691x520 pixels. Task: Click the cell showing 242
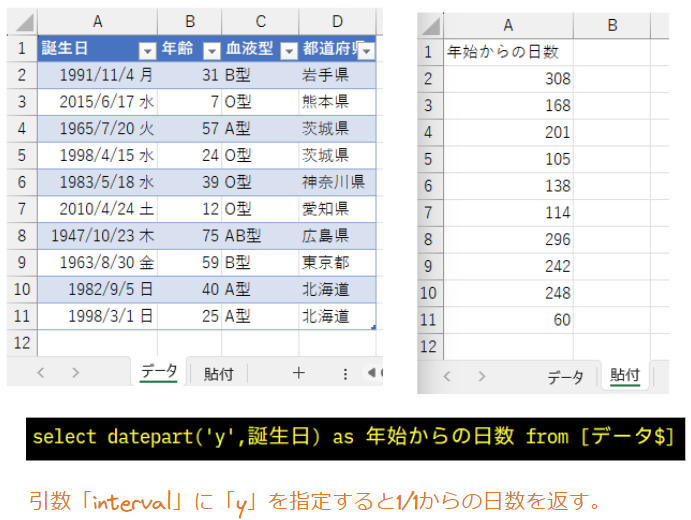[x=508, y=266]
